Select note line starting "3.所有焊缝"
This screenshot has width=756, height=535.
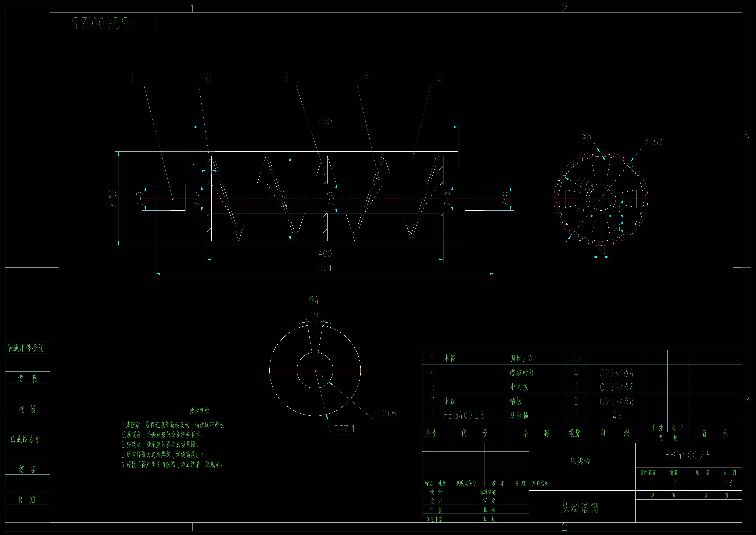tap(166, 455)
